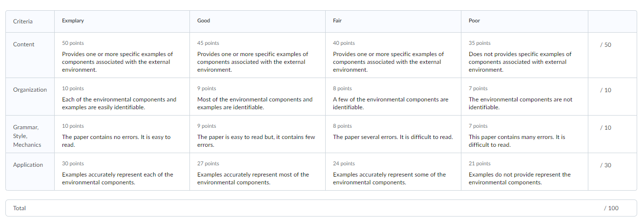Screen dimensions: 644x218
Task: Click the Content score out of 50
Action: (x=605, y=45)
